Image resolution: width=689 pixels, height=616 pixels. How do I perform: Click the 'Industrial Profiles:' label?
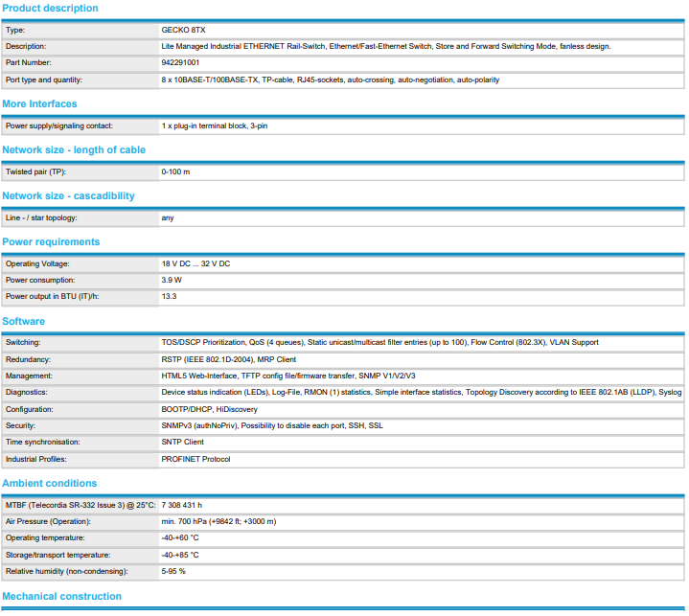click(36, 459)
